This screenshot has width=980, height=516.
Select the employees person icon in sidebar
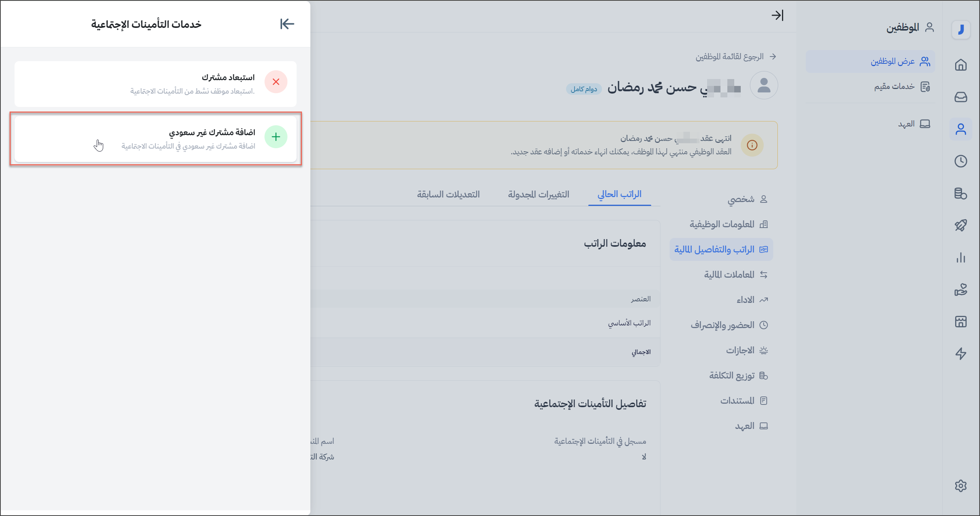[961, 129]
